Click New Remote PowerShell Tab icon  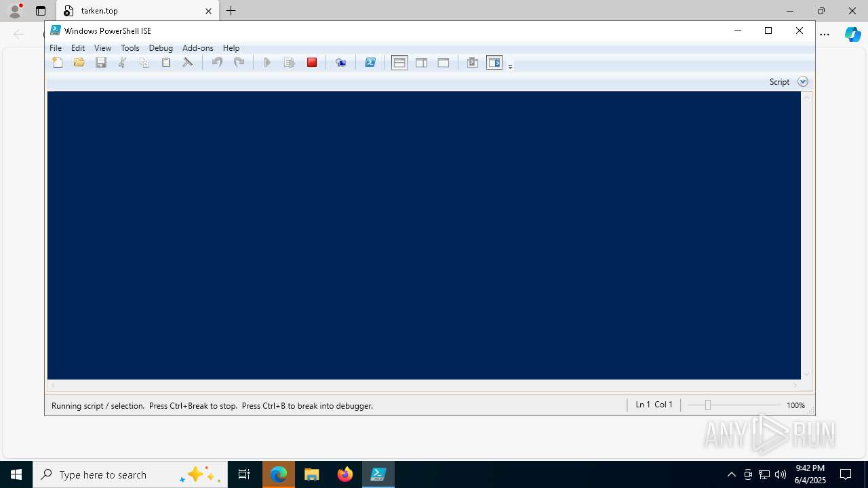click(341, 62)
